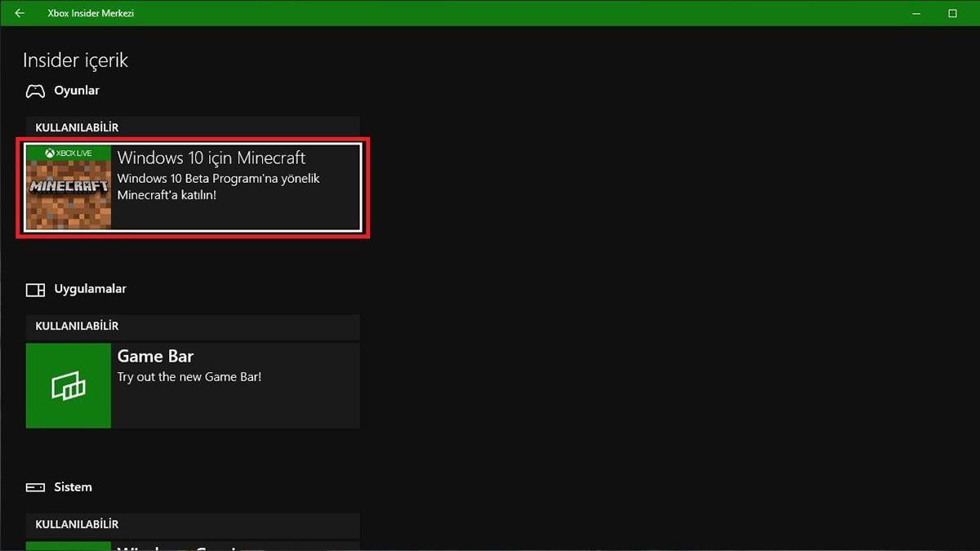Click the Xbox Insider Merkezi title bar text
980x551 pixels.
click(x=90, y=13)
